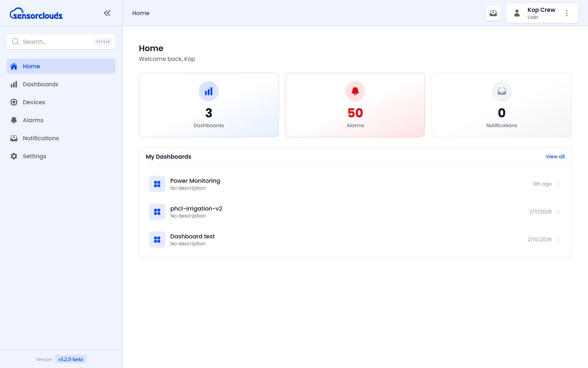The width and height of the screenshot is (588, 368).
Task: Open the Sensorclouds logo homepage link
Action: [x=36, y=13]
